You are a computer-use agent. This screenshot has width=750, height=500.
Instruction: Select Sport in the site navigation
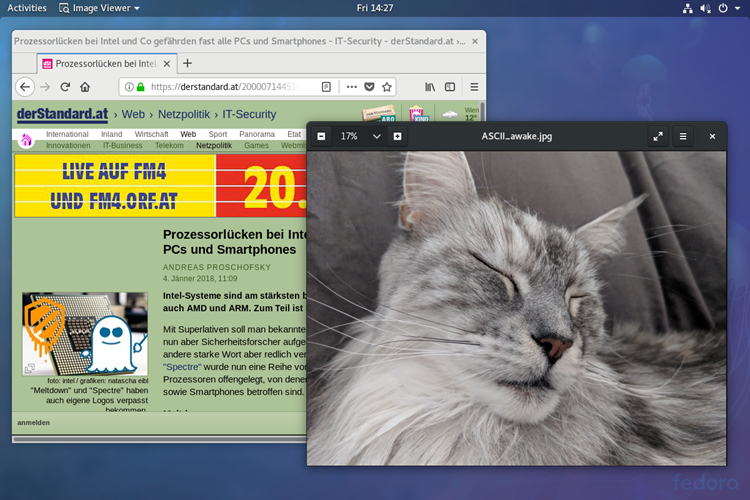(218, 134)
